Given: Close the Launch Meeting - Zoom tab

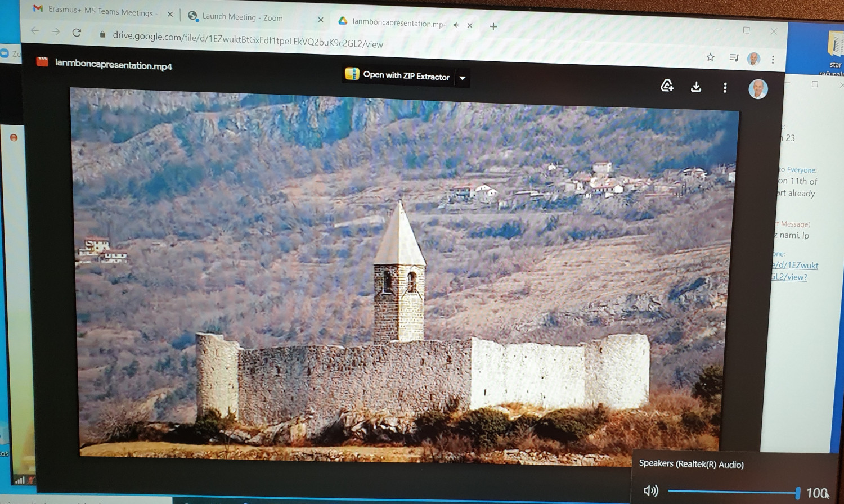Looking at the screenshot, I should (x=321, y=20).
